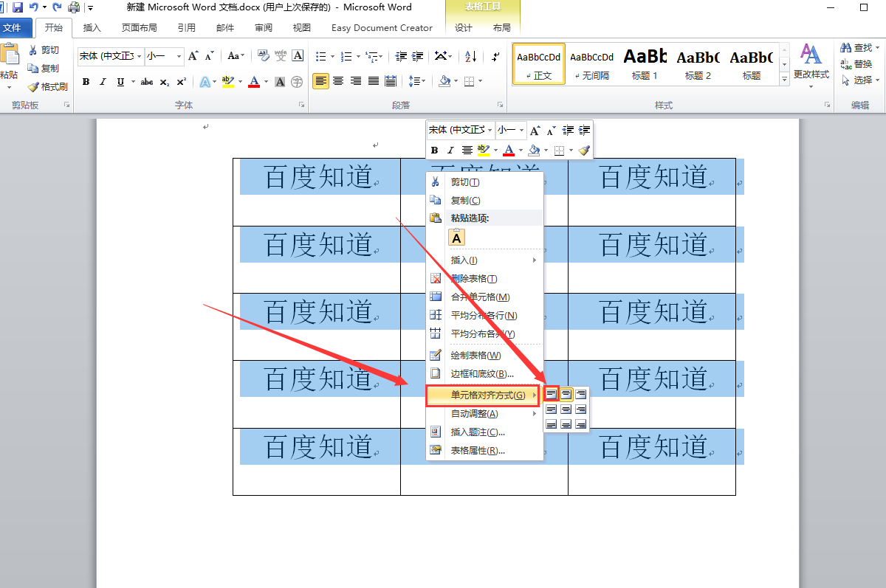Click the 更改样式 button

[811, 66]
